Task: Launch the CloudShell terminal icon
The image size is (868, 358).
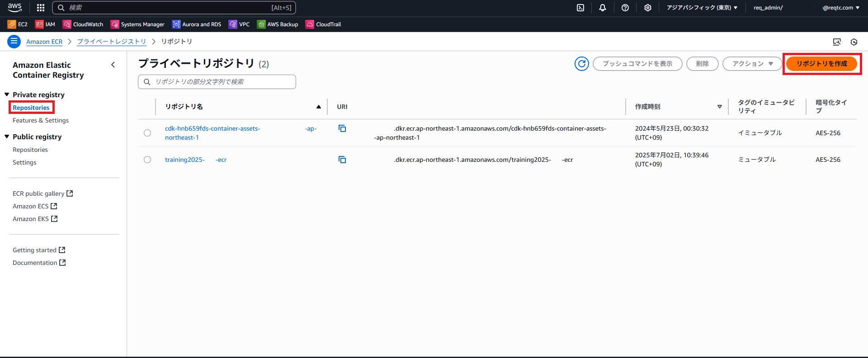Action: pos(580,8)
